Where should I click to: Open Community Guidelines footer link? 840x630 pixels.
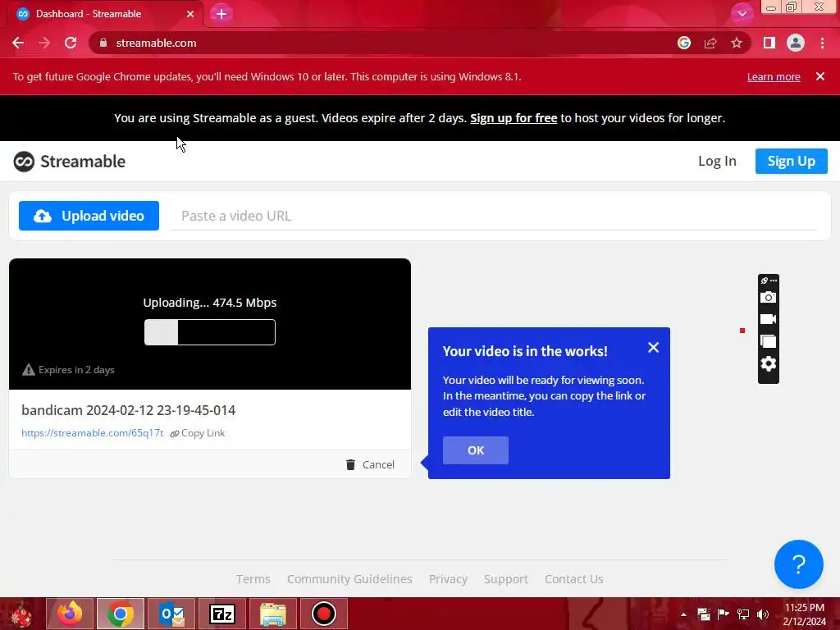coord(349,579)
